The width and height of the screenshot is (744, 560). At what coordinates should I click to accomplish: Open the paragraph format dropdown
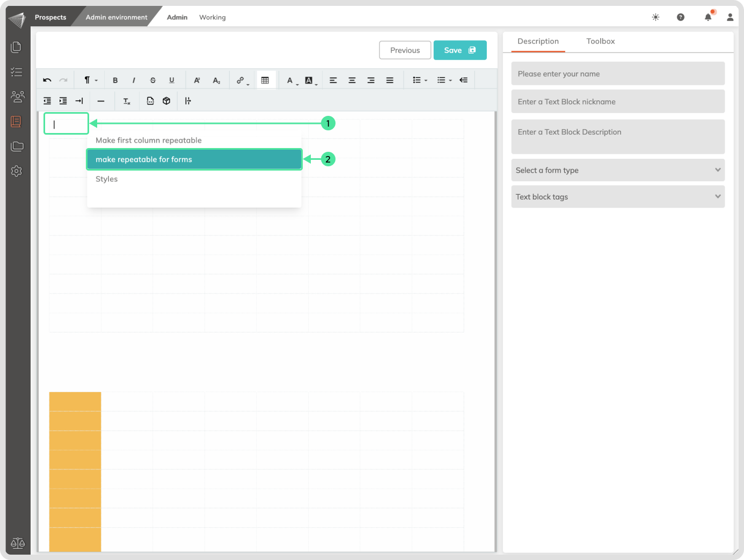90,80
